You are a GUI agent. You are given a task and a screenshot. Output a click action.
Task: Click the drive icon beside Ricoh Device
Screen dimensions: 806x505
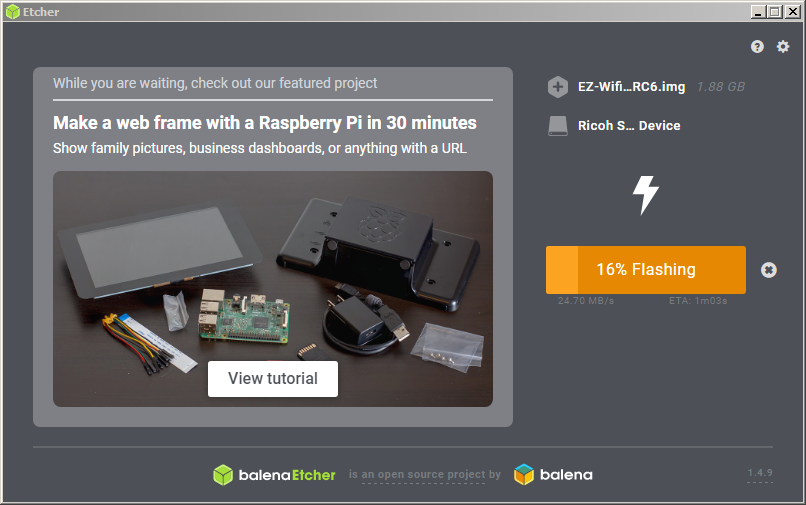pos(558,126)
